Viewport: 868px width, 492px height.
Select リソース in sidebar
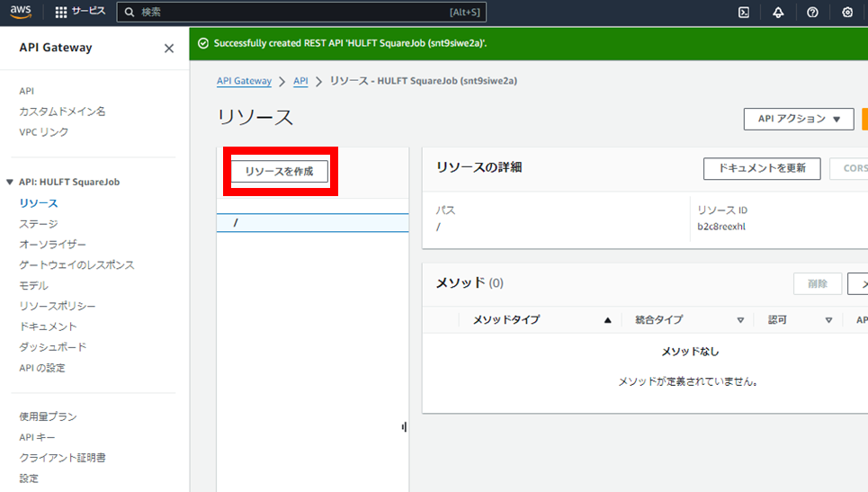click(x=38, y=203)
